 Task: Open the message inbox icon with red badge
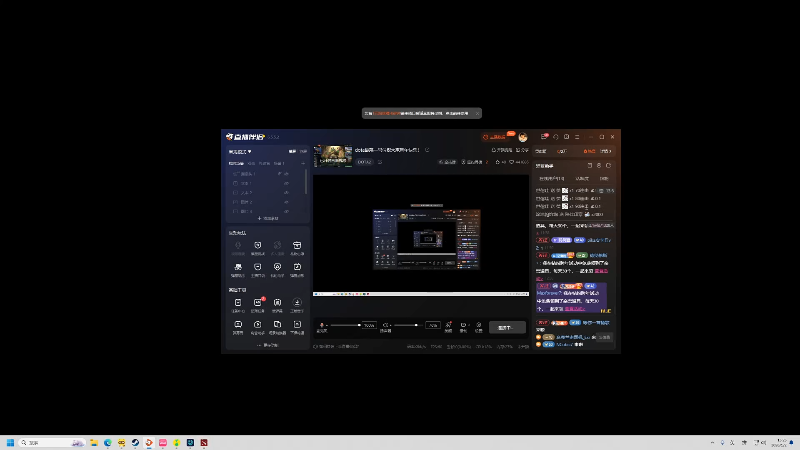(544, 137)
